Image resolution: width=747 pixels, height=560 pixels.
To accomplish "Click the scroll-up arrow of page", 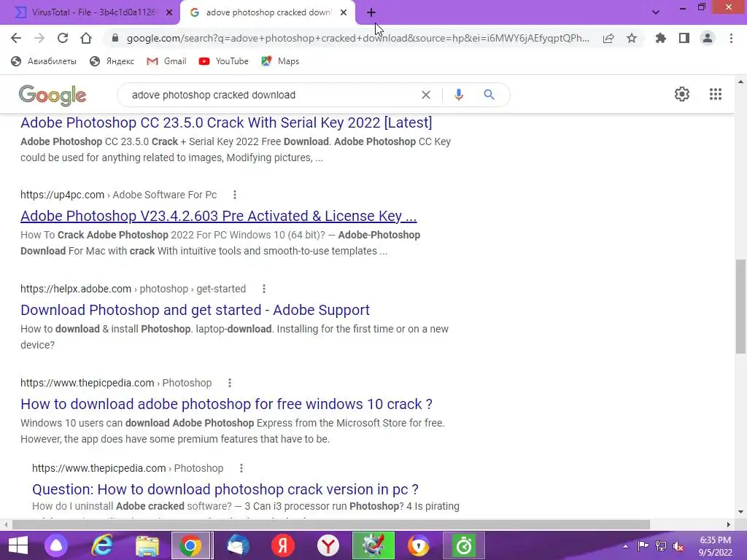I will coord(740,82).
